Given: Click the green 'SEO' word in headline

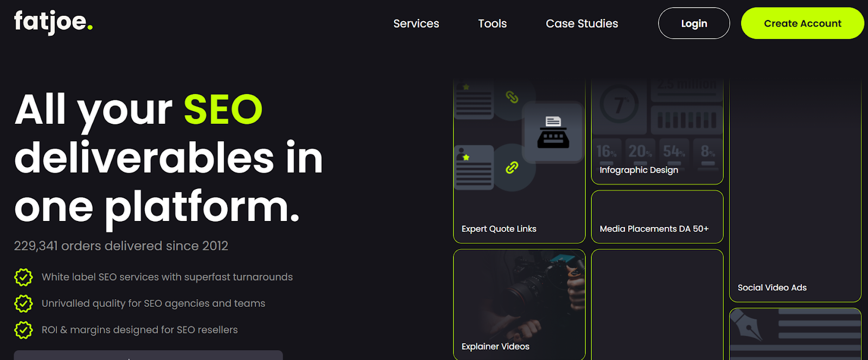Looking at the screenshot, I should click(x=223, y=110).
